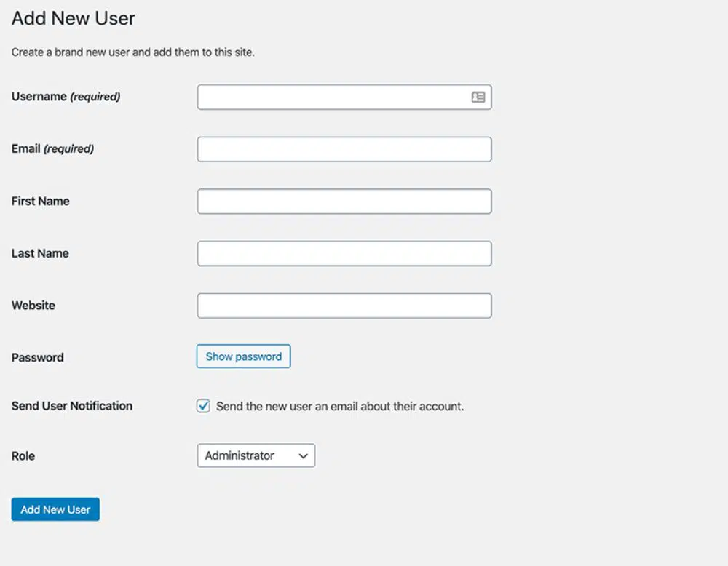
Task: Select the First Name input field
Action: click(344, 202)
